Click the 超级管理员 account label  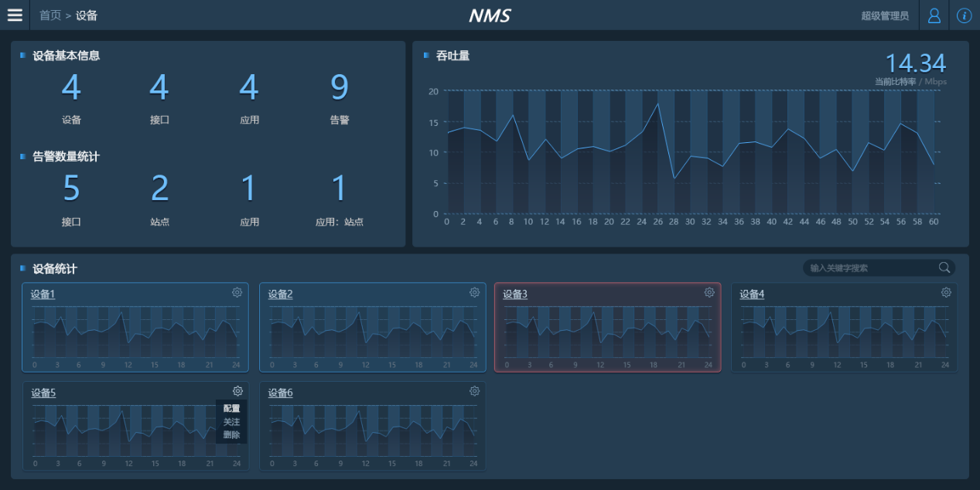point(885,15)
